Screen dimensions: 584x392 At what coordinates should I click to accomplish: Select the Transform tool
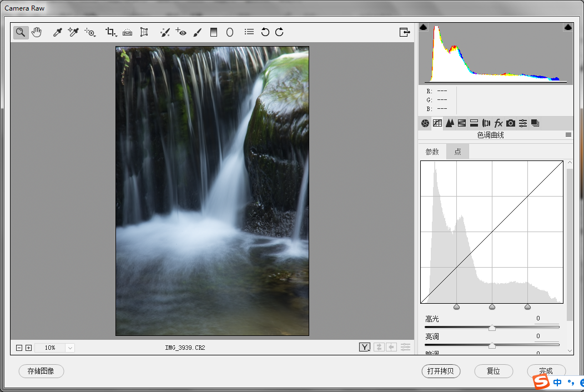pyautogui.click(x=144, y=32)
